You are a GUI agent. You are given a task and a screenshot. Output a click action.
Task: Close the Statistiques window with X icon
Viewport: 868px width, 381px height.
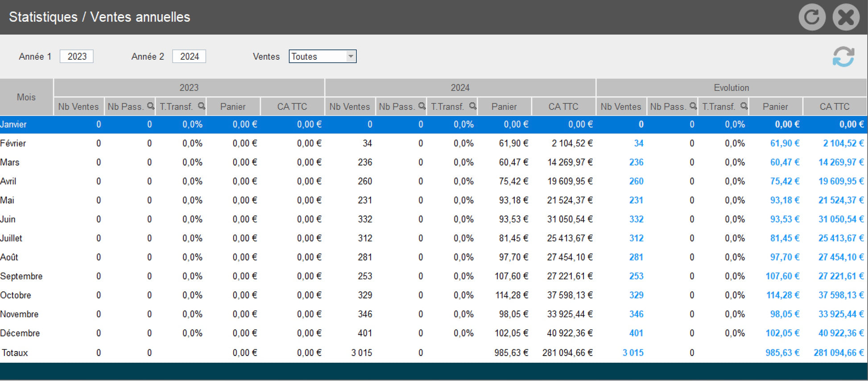click(x=846, y=17)
